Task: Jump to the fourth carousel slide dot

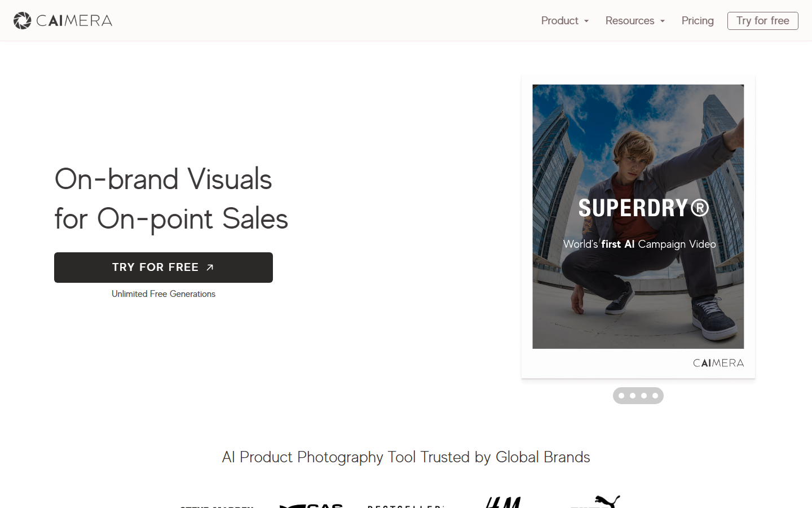Action: coord(655,396)
